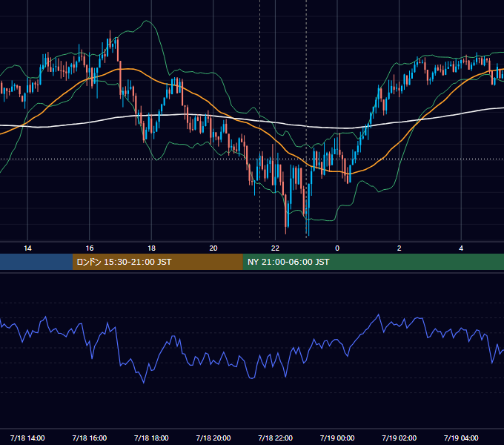Click the 4 hour axis label
504x445 pixels.
[461, 248]
